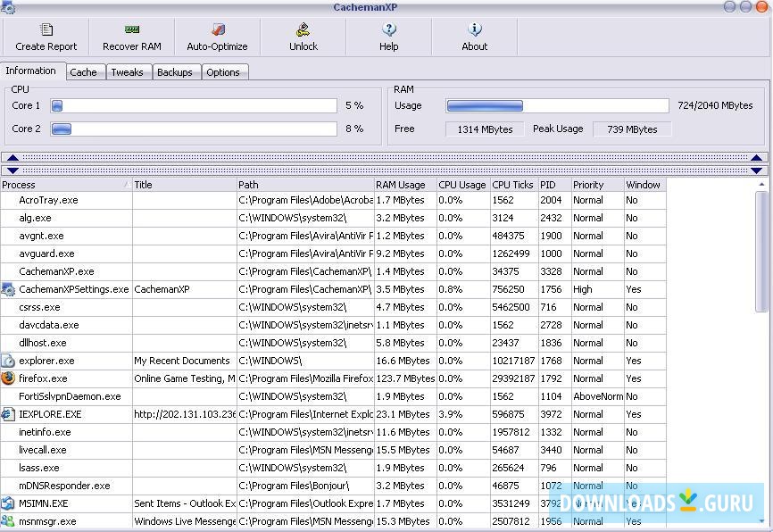Viewport: 773px width, 532px height.
Task: Click firefox.exe RAM usage 123.7 MBytes
Action: [x=405, y=378]
